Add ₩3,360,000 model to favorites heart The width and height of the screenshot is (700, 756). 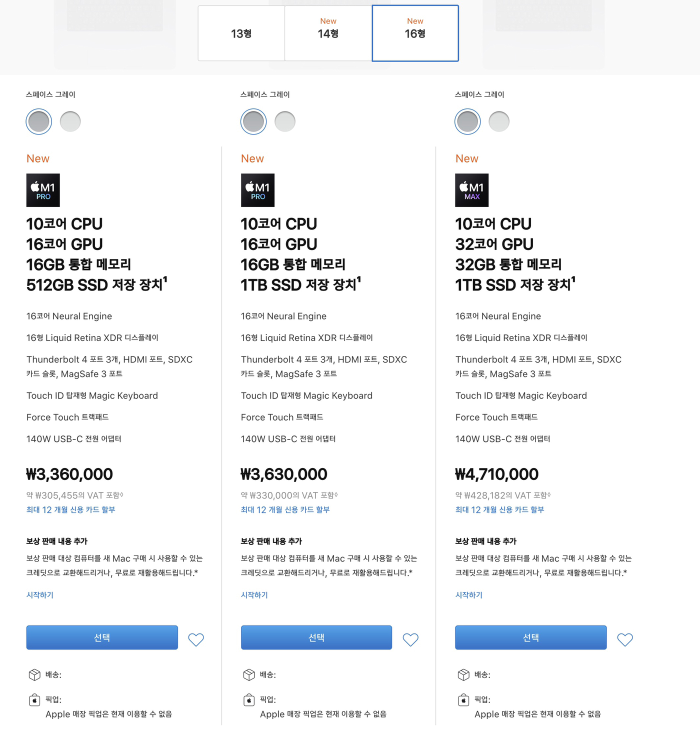click(196, 639)
